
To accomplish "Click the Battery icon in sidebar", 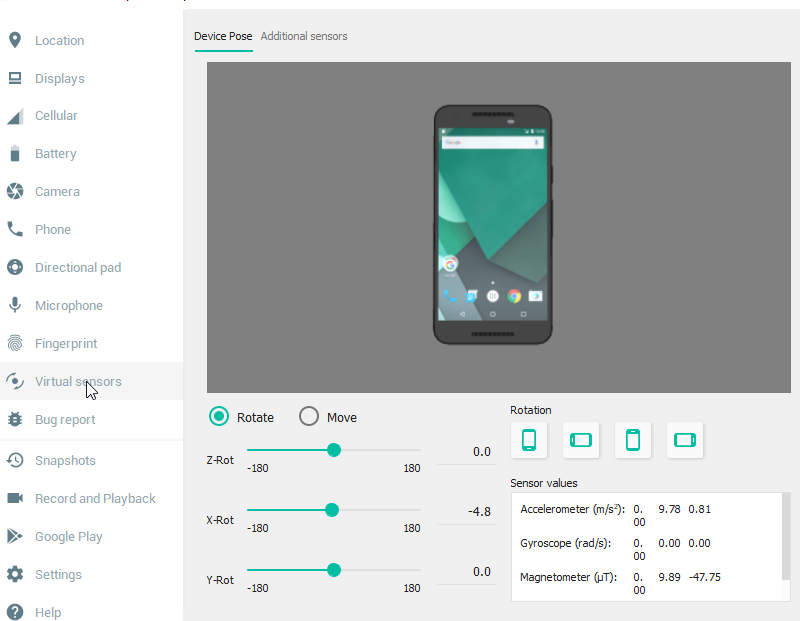I will click(15, 154).
